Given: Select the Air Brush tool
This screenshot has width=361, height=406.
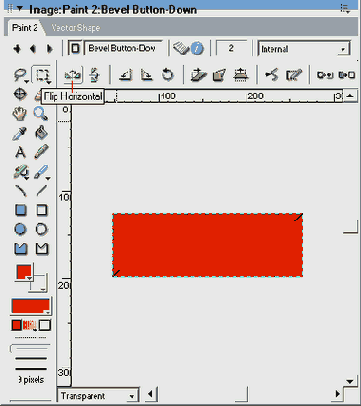Looking at the screenshot, I should point(21,172).
